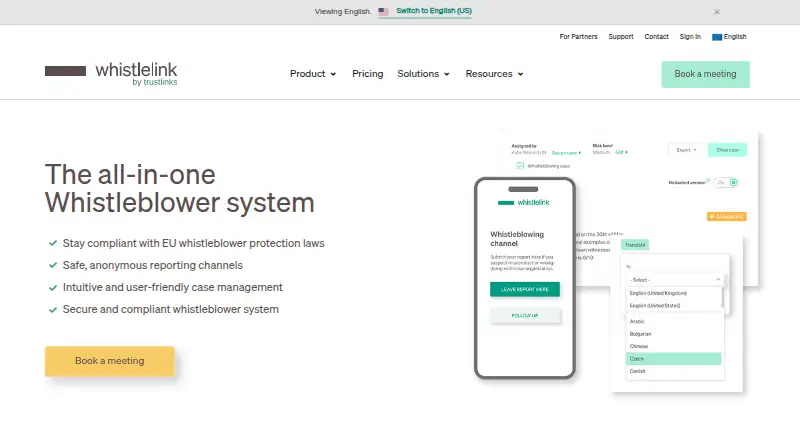This screenshot has width=800, height=440.
Task: Open the Support link
Action: pos(620,37)
